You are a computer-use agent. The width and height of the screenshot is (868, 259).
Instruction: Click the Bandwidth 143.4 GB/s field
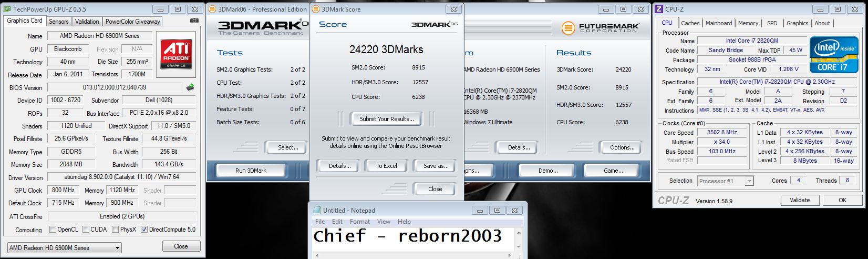(169, 164)
